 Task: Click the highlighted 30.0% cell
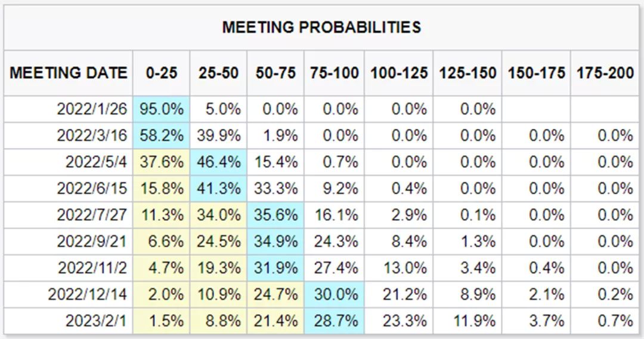(335, 294)
